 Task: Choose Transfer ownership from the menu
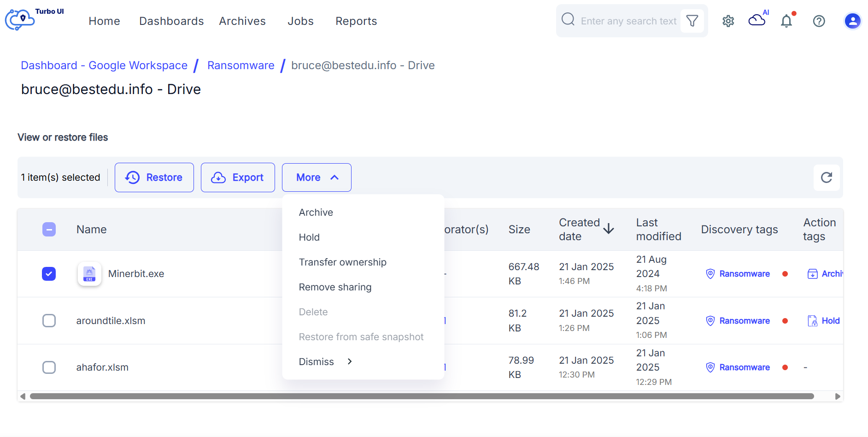tap(343, 262)
